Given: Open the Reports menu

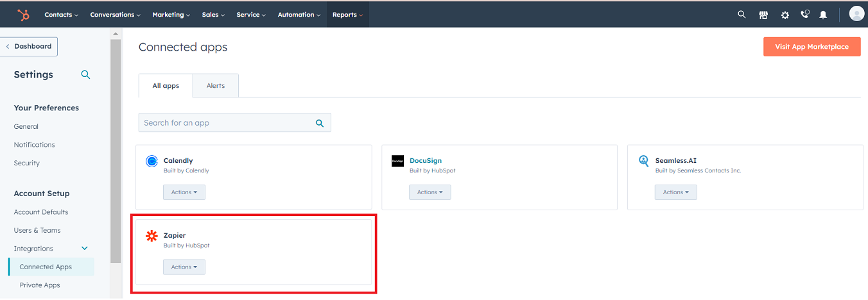Looking at the screenshot, I should coord(347,14).
